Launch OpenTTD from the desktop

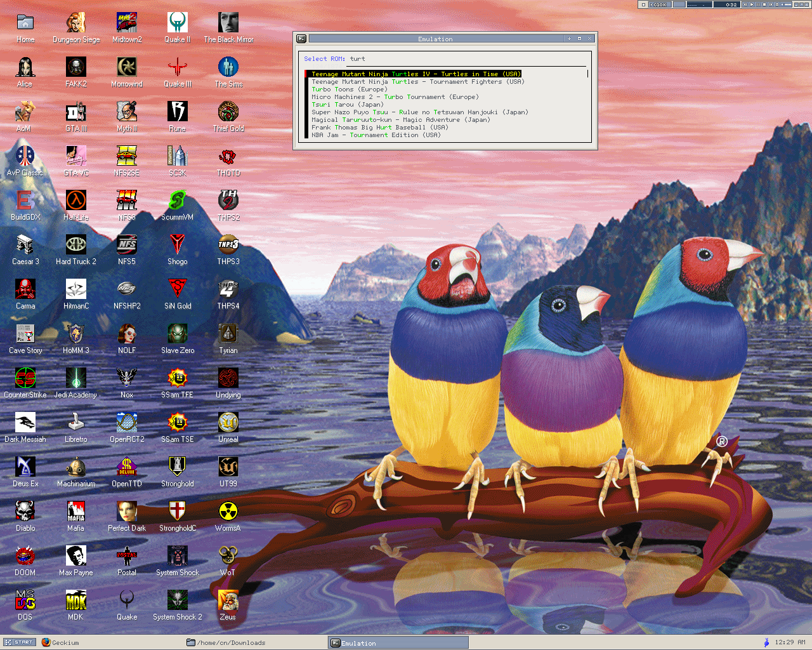point(127,471)
